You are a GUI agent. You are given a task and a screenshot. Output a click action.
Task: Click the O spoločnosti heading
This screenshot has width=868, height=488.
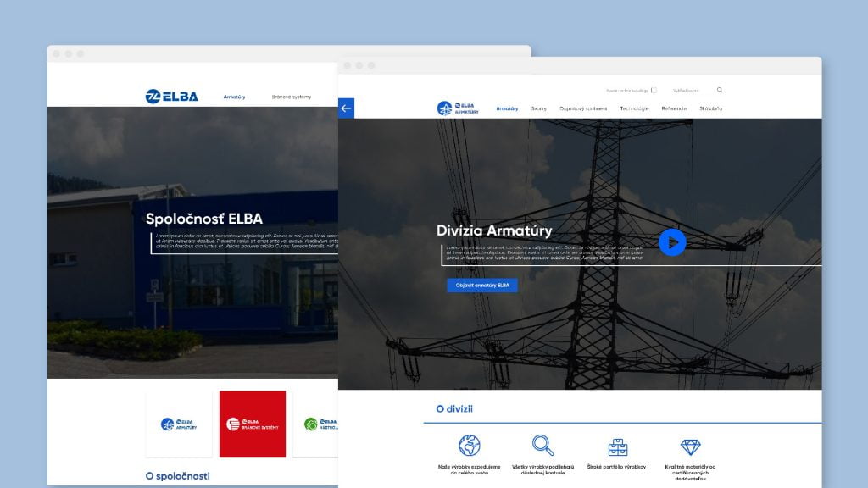178,476
